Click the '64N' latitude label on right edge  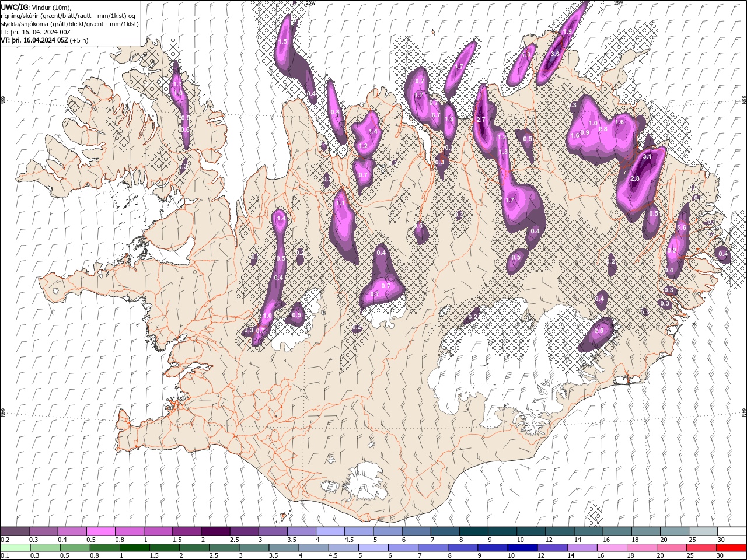tap(744, 412)
